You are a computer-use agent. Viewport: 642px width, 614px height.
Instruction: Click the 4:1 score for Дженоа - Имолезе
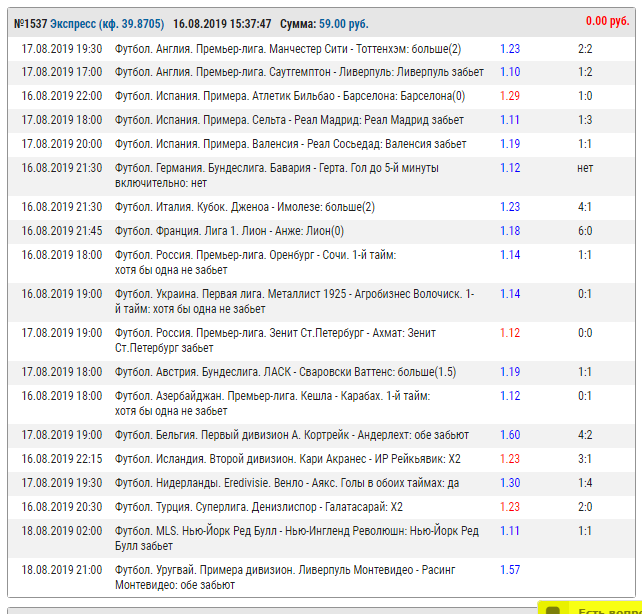[x=585, y=207]
